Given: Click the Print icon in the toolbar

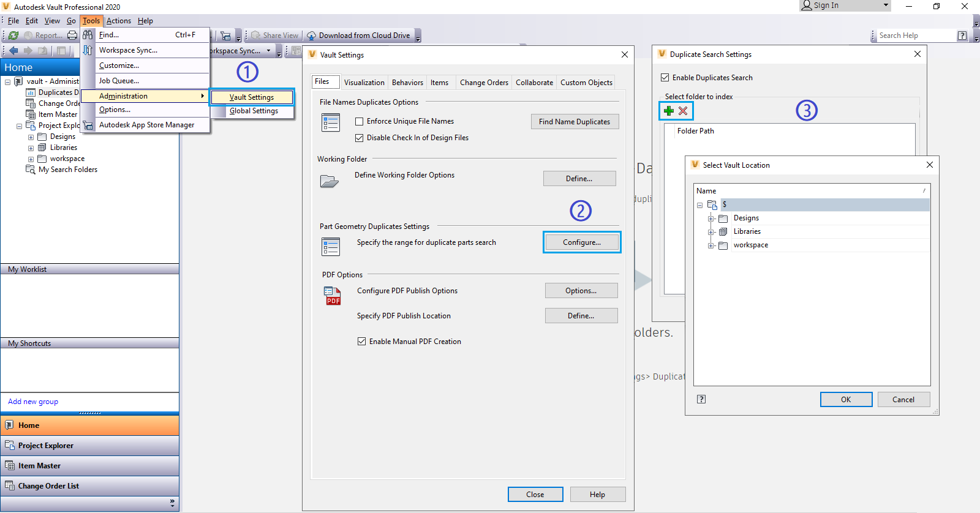Looking at the screenshot, I should tap(72, 36).
